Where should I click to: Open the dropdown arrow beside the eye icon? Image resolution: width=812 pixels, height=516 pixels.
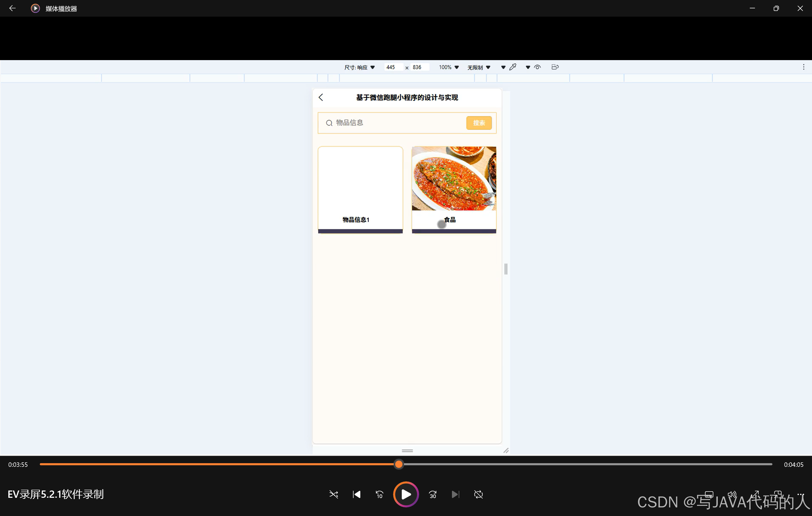click(528, 67)
